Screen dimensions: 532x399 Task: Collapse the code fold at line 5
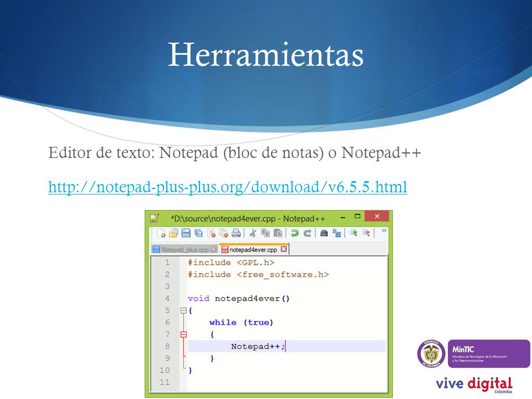coord(183,310)
